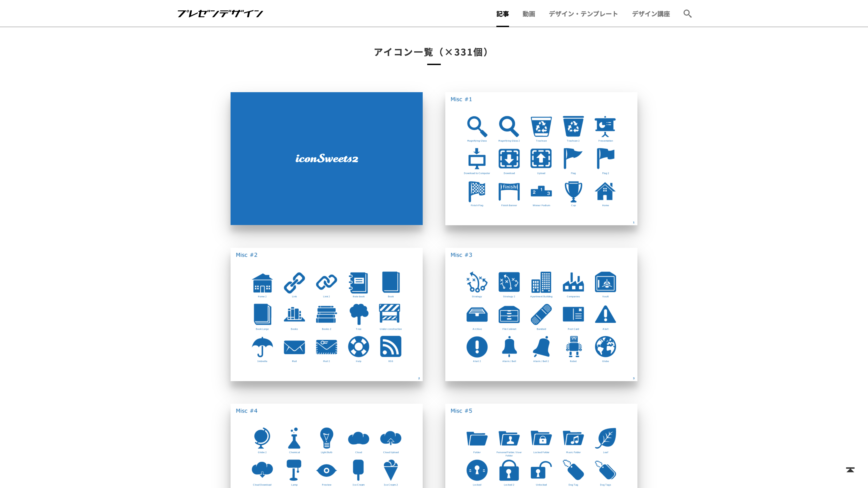The width and height of the screenshot is (868, 488).
Task: Open the Misc #5 slide thumbnail
Action: [x=541, y=446]
